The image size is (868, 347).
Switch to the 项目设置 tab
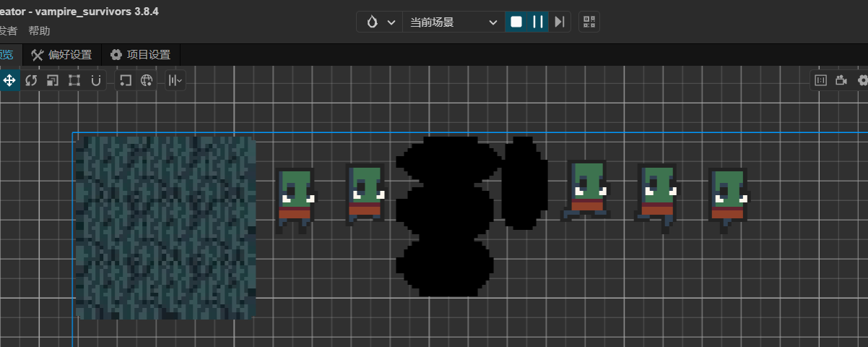point(140,54)
